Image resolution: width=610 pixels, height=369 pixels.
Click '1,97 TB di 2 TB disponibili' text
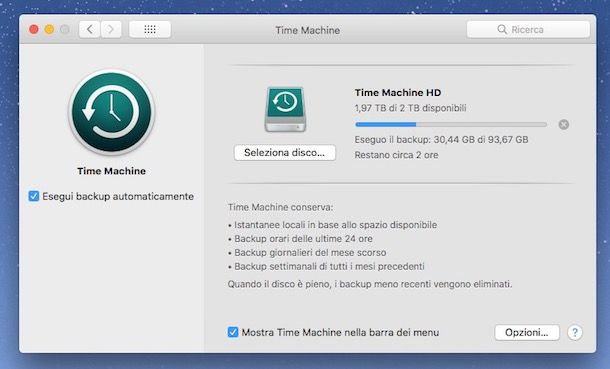point(410,108)
